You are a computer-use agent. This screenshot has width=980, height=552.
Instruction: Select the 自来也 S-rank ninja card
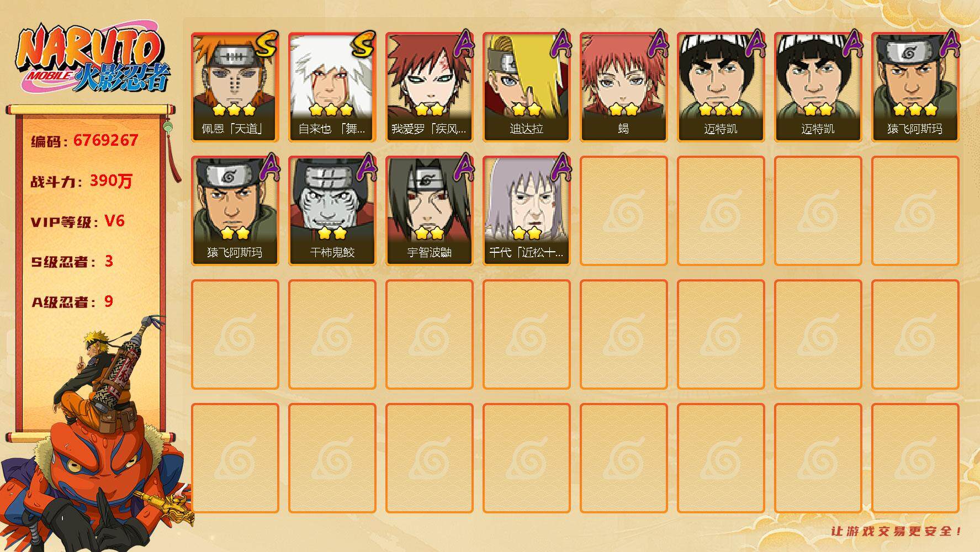click(332, 87)
